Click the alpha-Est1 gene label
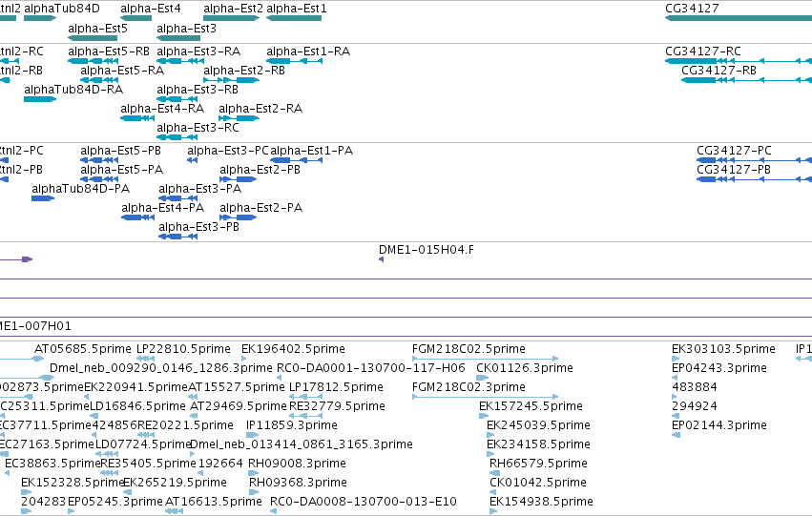 [297, 9]
